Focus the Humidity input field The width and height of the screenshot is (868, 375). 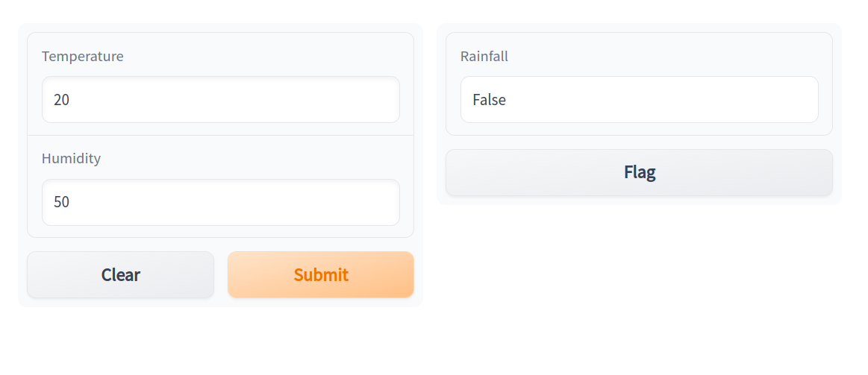click(221, 202)
